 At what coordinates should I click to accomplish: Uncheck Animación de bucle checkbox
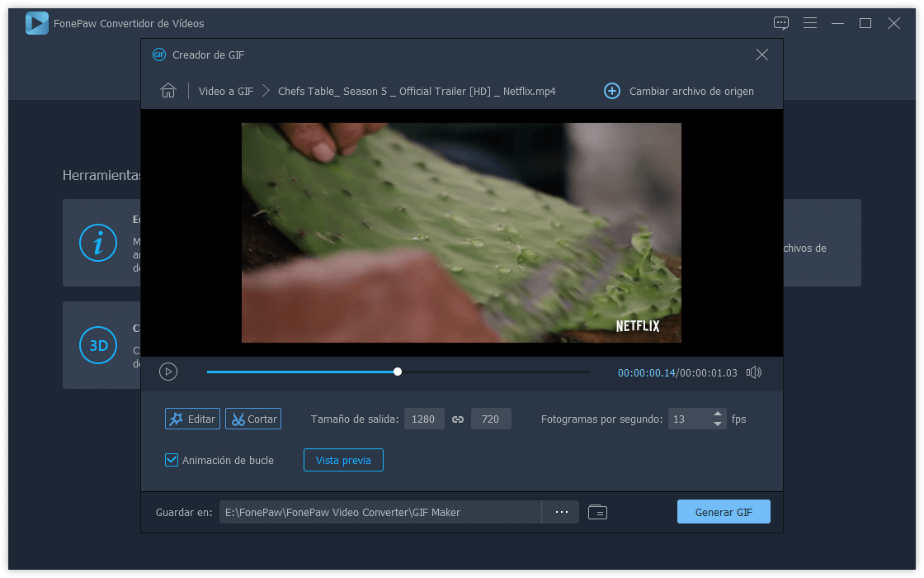172,459
